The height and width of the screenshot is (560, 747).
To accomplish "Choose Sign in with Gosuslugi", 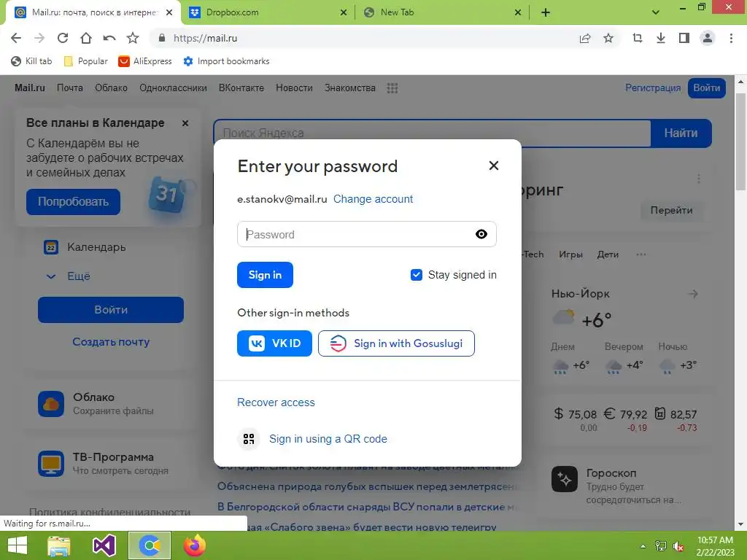I will click(x=396, y=343).
